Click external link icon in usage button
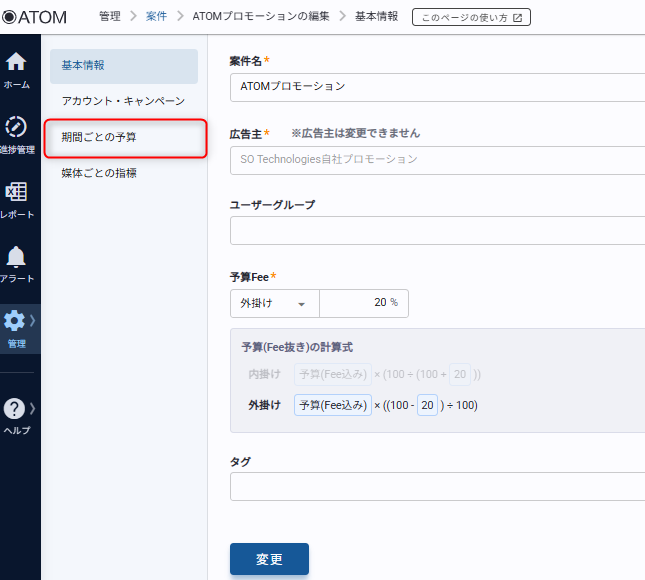This screenshot has width=645, height=580. 517,17
